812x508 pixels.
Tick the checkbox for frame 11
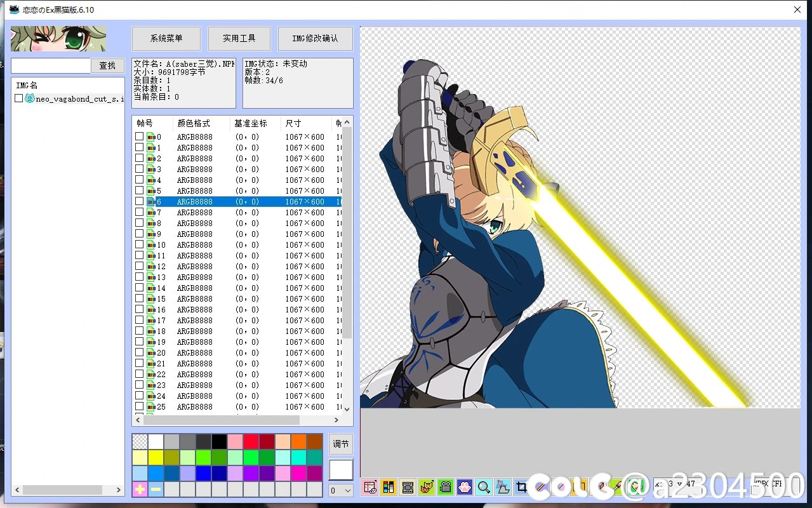click(139, 256)
